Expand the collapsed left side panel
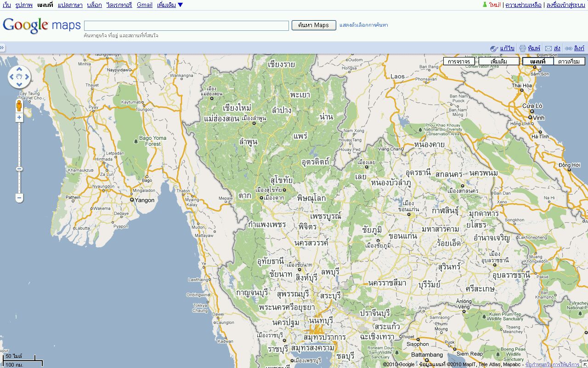588x368 pixels. click(x=2, y=47)
